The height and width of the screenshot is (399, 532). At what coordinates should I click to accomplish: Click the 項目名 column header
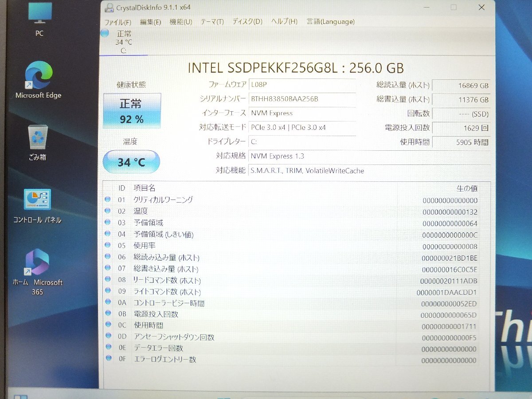pos(145,188)
